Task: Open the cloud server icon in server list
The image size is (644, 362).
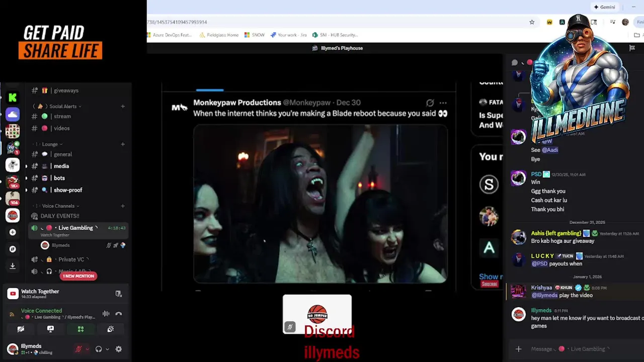Action: coord(13,115)
